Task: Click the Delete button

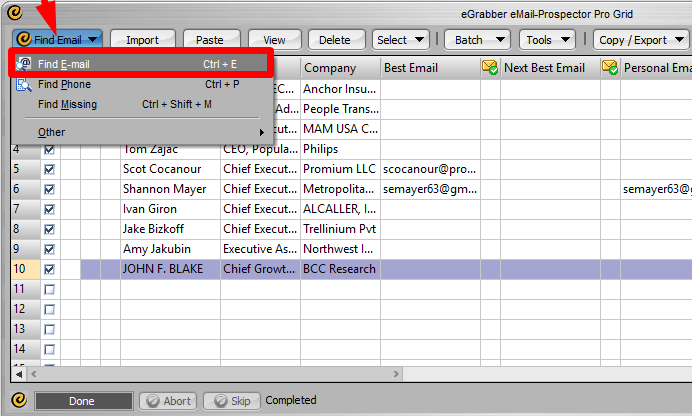Action: coord(335,40)
